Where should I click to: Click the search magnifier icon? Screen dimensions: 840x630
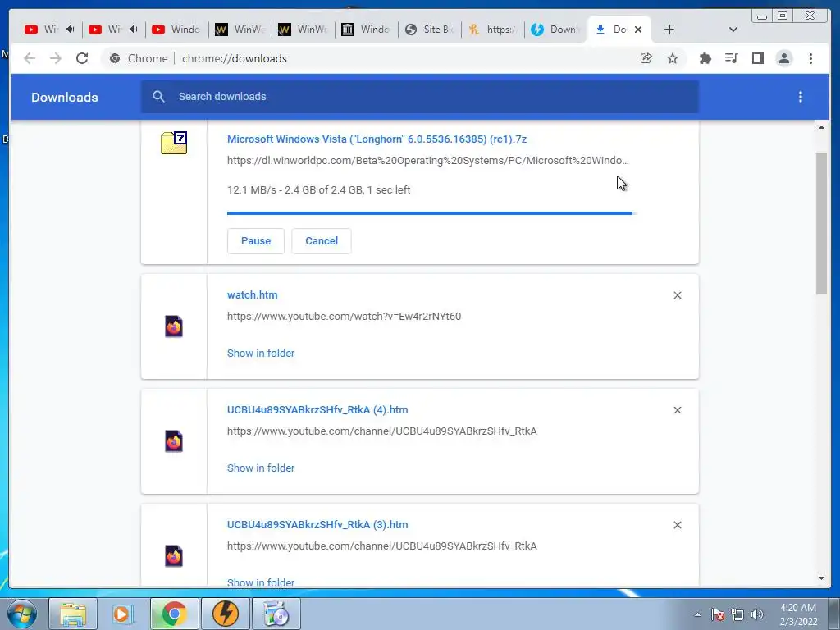(158, 97)
